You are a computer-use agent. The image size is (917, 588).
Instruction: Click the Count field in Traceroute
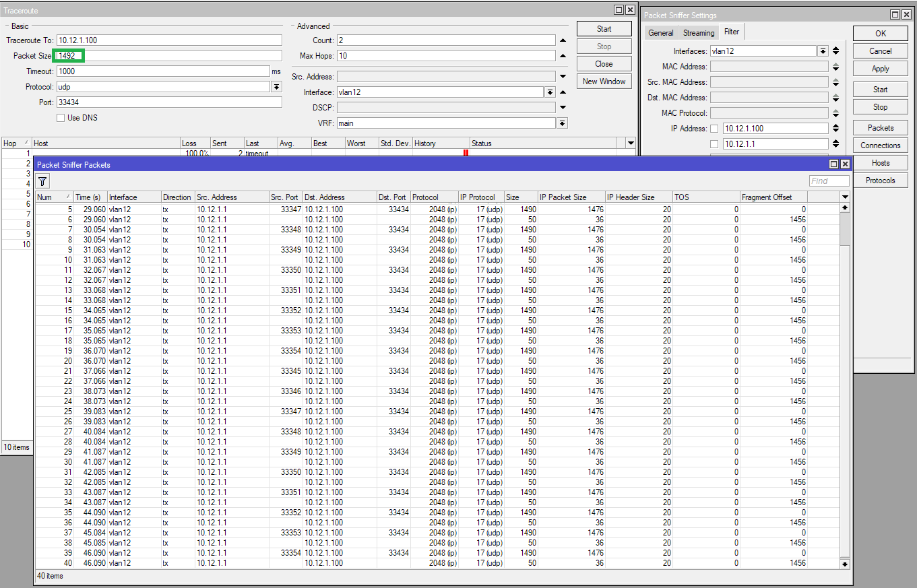point(446,40)
